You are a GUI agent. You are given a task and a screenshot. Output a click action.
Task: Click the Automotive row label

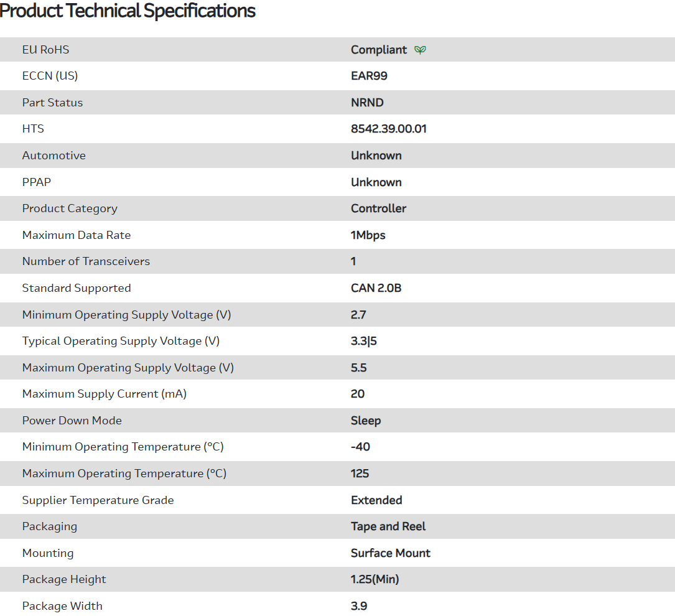tap(54, 156)
